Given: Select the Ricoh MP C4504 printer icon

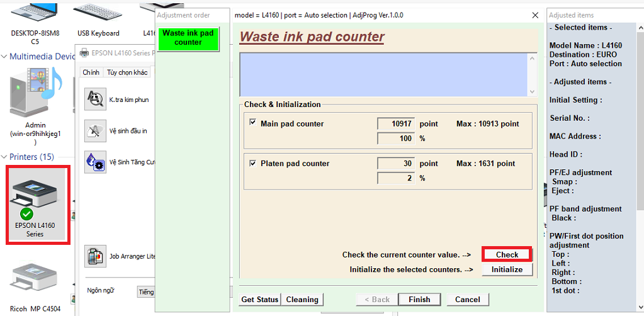Looking at the screenshot, I should (x=35, y=288).
